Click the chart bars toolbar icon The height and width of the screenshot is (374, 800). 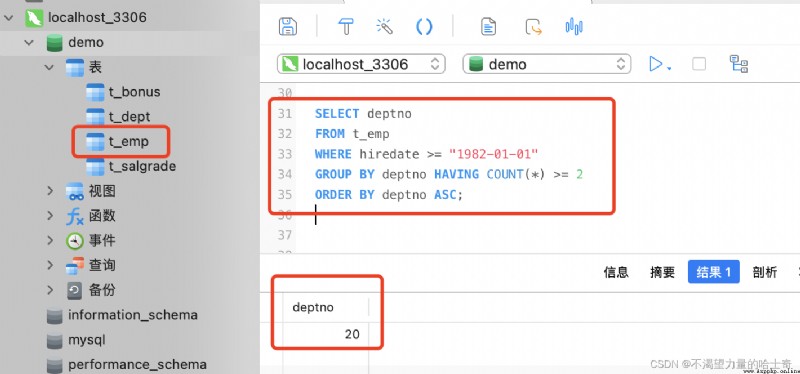tap(574, 26)
